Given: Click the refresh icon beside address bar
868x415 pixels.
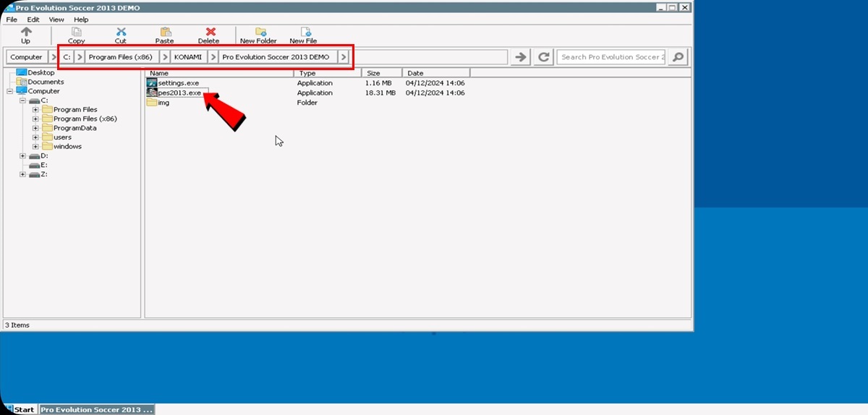Looking at the screenshot, I should 544,57.
